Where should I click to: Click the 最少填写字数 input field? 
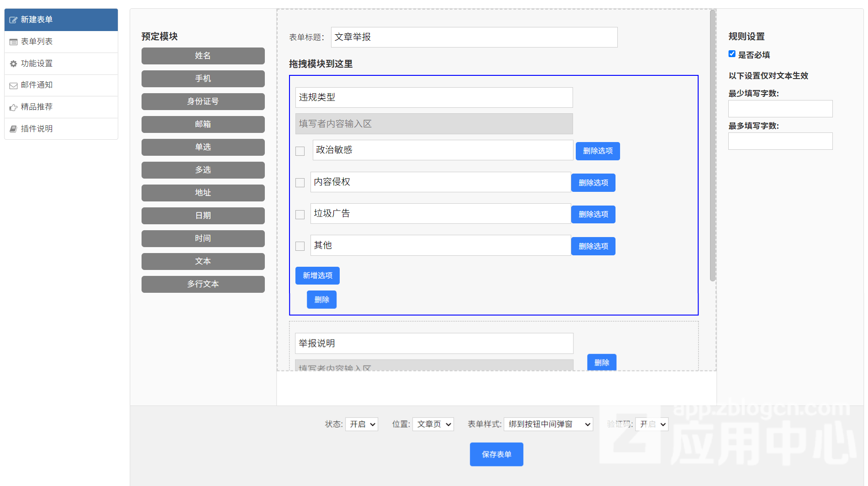780,109
